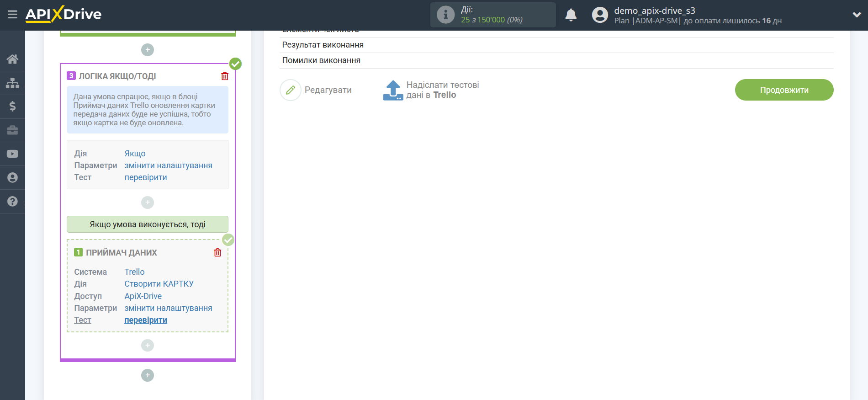
Task: Click the info icon next to Дії
Action: click(445, 15)
